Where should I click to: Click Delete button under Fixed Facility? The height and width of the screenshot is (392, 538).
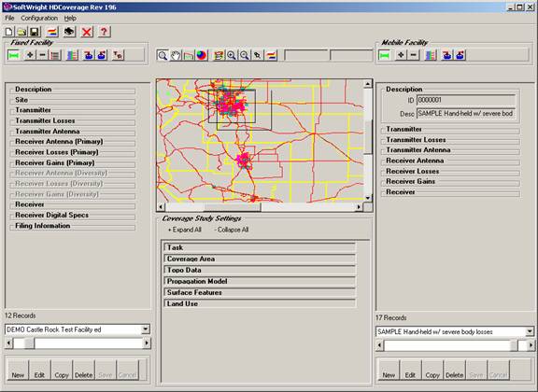83,371
